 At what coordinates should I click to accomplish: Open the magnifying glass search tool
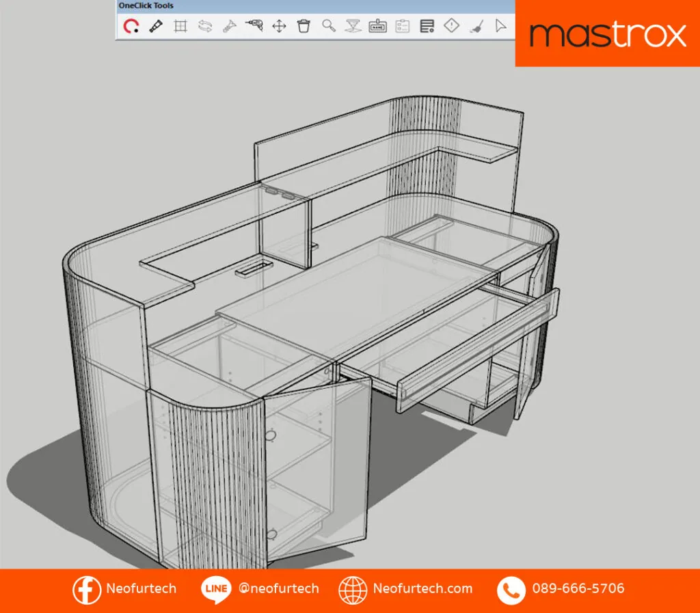tap(329, 26)
